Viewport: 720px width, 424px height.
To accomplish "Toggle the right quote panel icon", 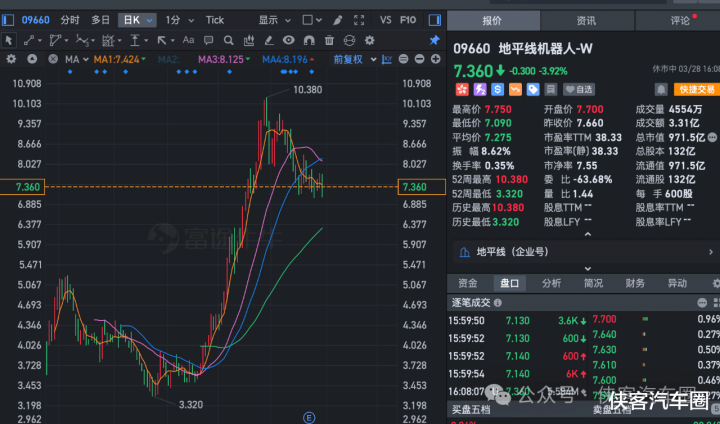I will 434,20.
